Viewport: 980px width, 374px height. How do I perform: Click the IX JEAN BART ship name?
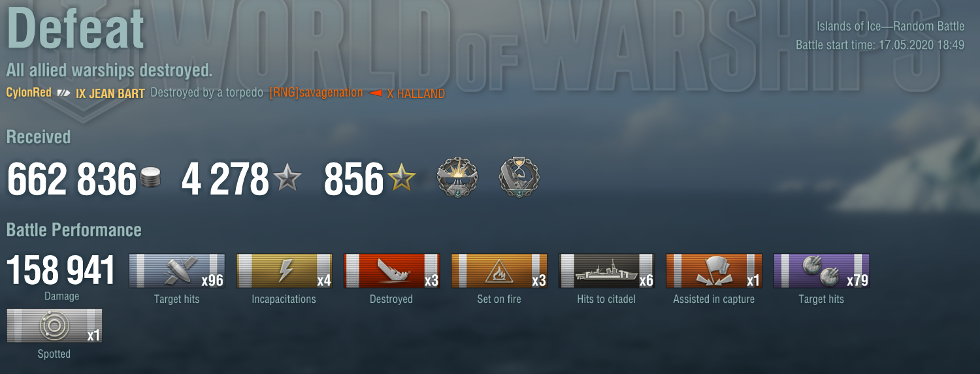click(x=110, y=93)
